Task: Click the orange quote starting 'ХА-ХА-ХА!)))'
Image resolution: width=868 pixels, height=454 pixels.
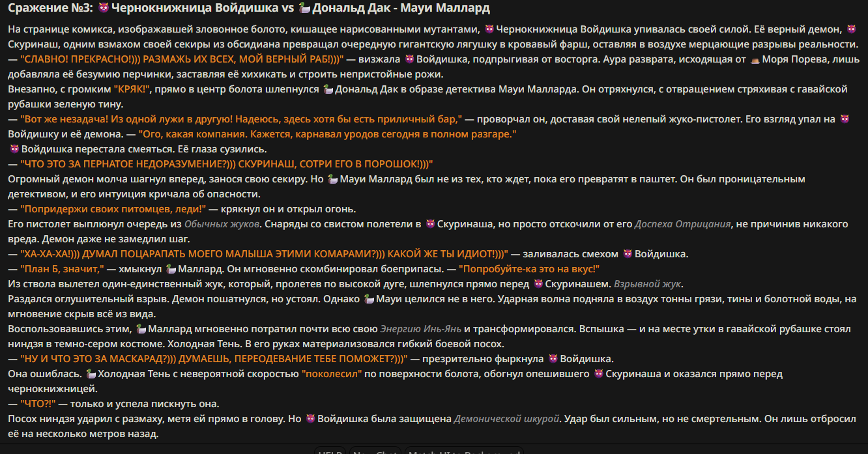Action: (265, 254)
